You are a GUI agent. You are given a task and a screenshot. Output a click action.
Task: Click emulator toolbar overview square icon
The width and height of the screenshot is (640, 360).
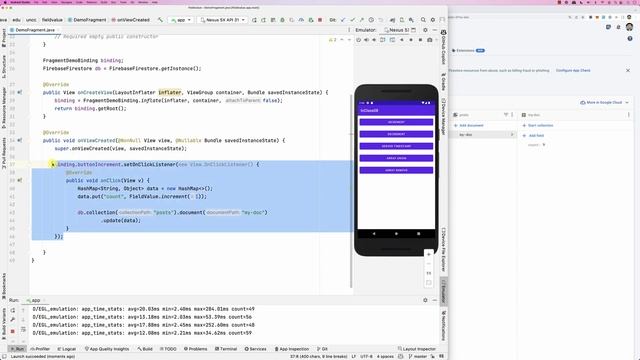[420, 40]
